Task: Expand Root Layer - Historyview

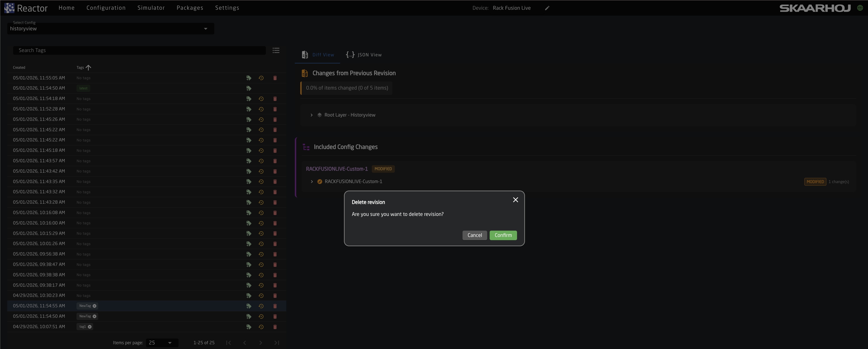Action: coord(311,115)
